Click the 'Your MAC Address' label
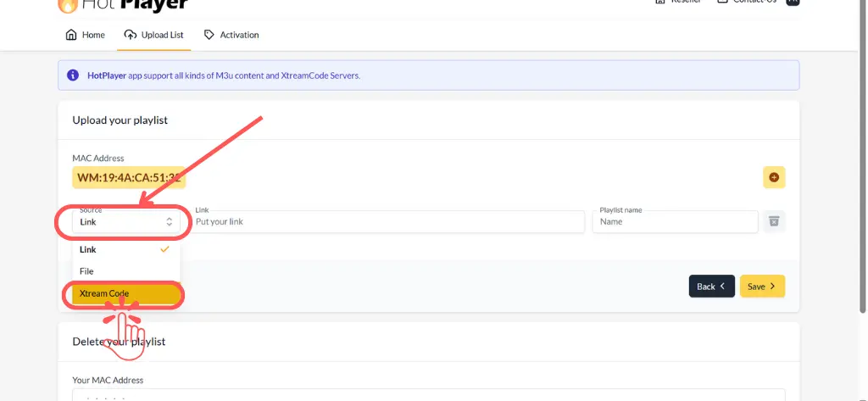The height and width of the screenshot is (401, 868). (108, 380)
